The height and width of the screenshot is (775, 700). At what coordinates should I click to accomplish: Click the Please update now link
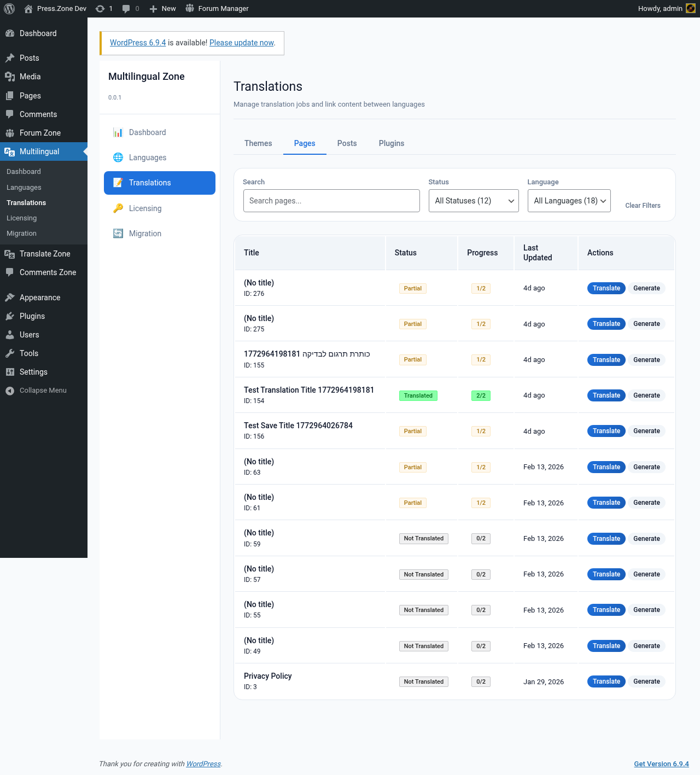pyautogui.click(x=242, y=43)
